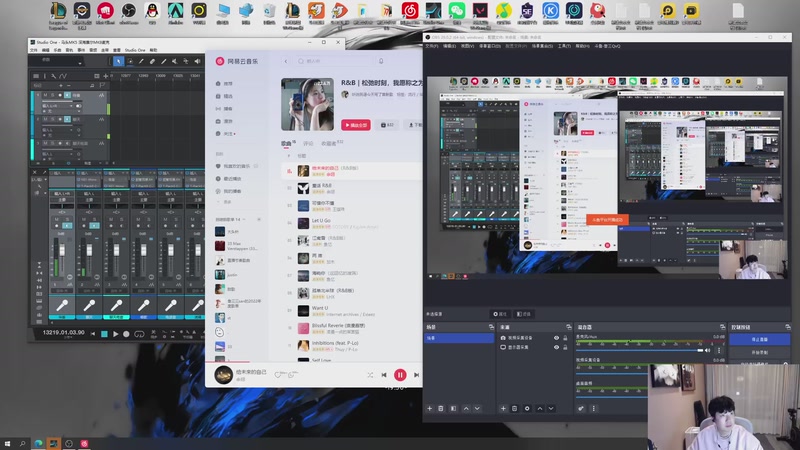Select the range tool in Studio One toolbar
The width and height of the screenshot is (800, 450).
click(x=130, y=61)
